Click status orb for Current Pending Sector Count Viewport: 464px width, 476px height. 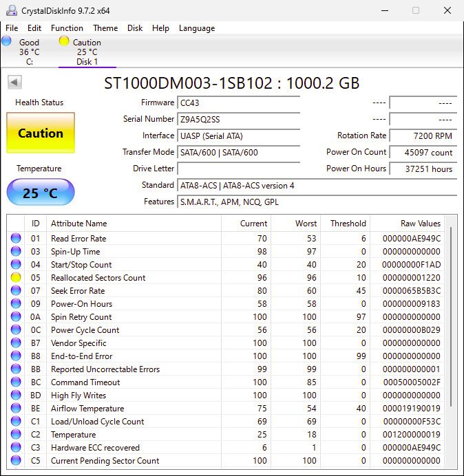tap(16, 460)
